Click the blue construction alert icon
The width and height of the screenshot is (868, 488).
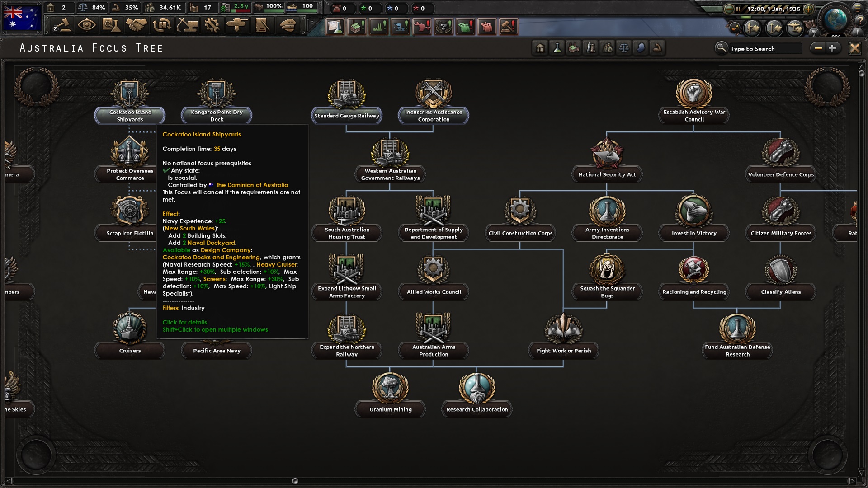(x=400, y=27)
